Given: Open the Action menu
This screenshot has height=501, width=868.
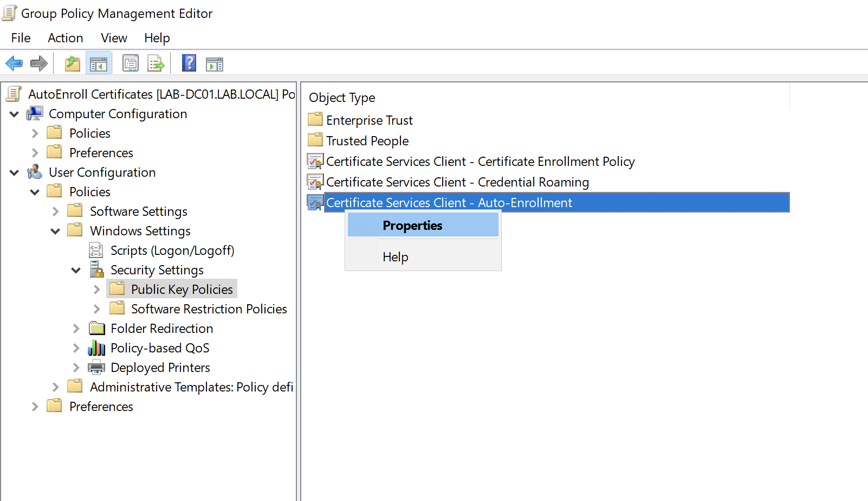Looking at the screenshot, I should (65, 38).
